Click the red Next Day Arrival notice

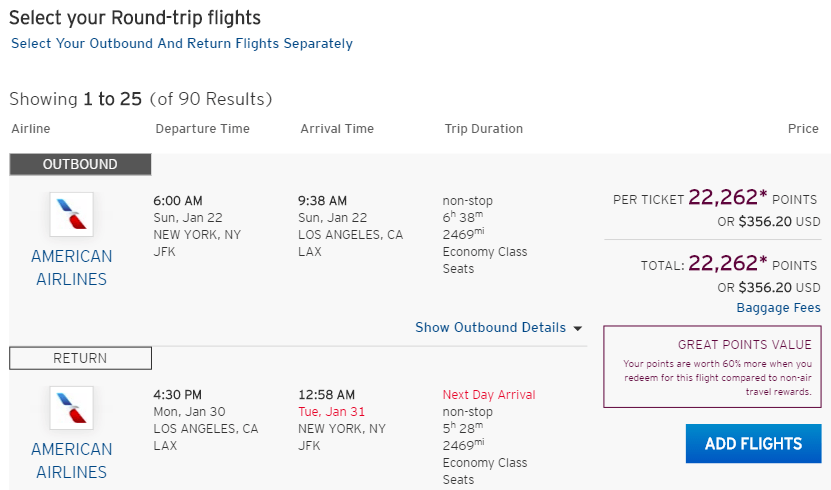(x=489, y=395)
